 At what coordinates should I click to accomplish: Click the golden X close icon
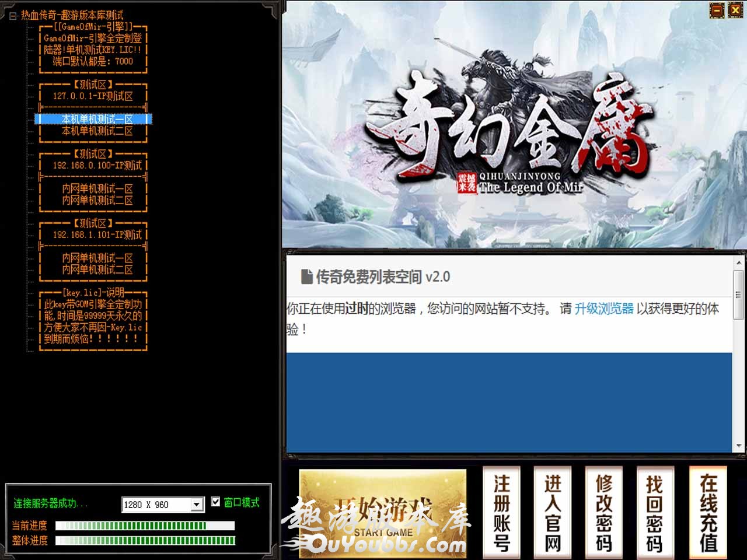pos(734,10)
